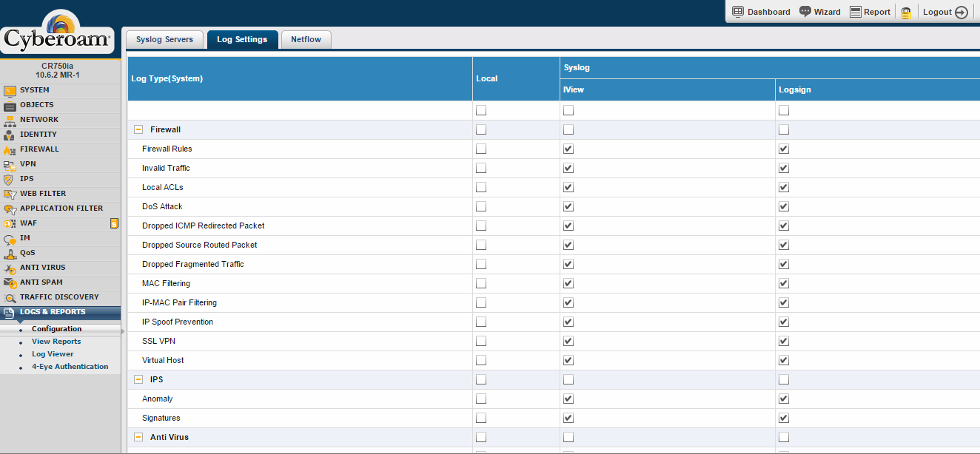This screenshot has height=454, width=980.
Task: Click the Report icon in top bar
Action: [856, 12]
